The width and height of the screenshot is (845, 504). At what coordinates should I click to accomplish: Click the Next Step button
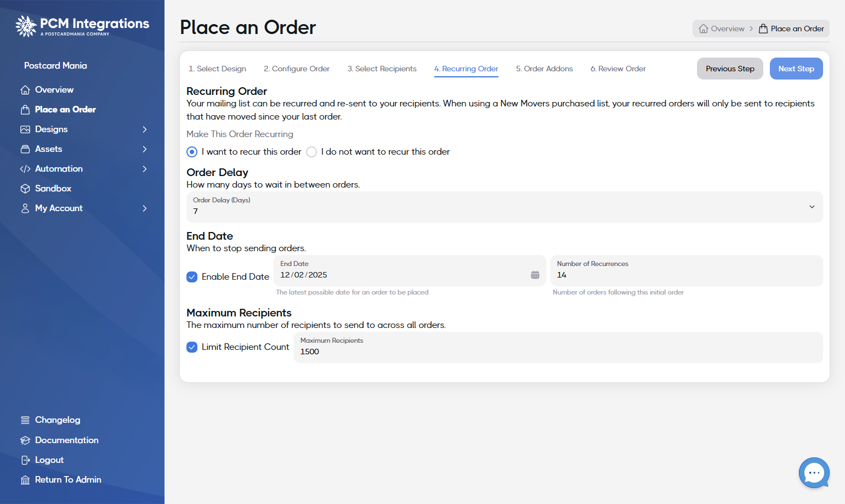(796, 69)
